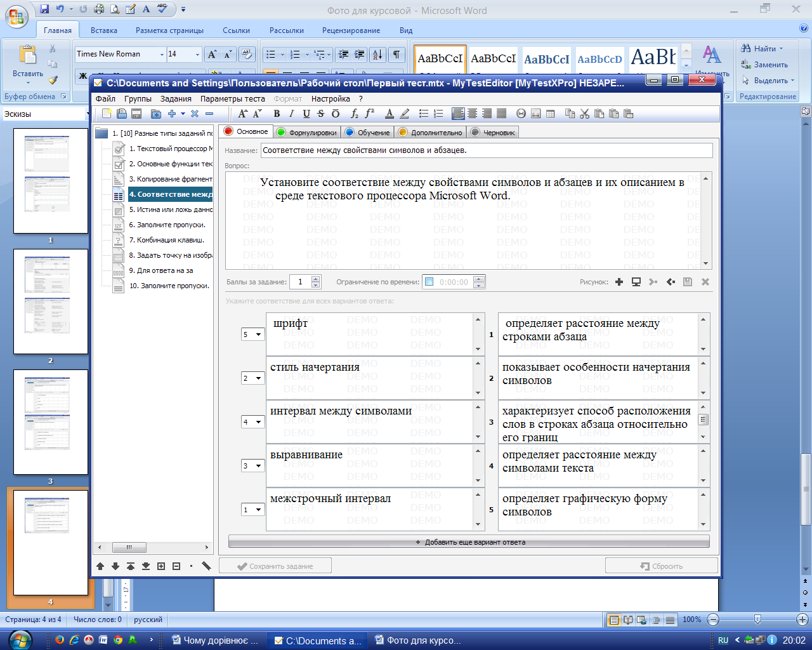This screenshot has width=812, height=650.
Task: Apply italic in MyTestEditor toolbar
Action: [291, 114]
